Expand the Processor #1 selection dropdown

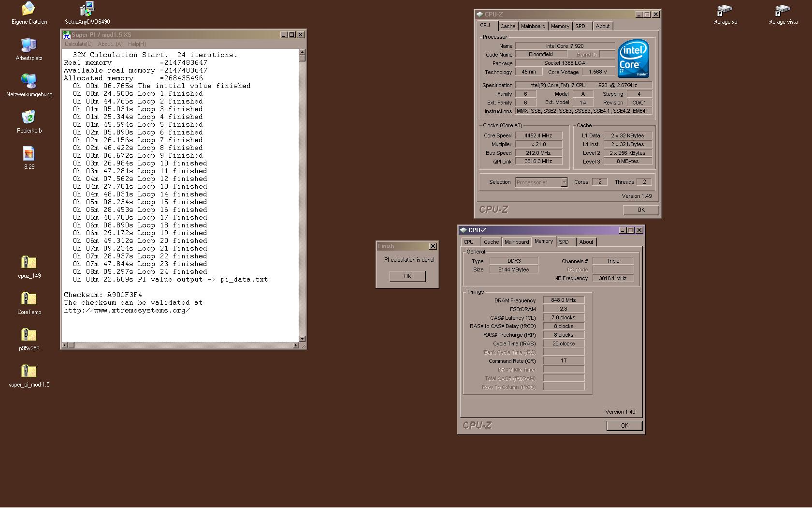tap(564, 182)
